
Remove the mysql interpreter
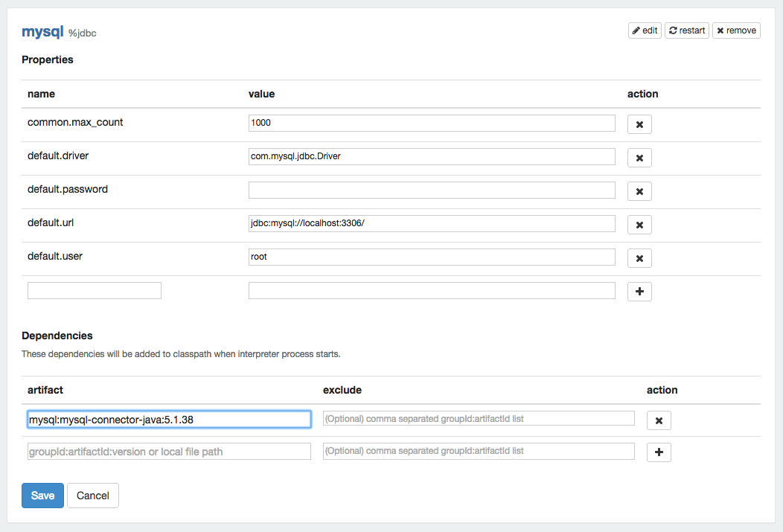pyautogui.click(x=736, y=31)
